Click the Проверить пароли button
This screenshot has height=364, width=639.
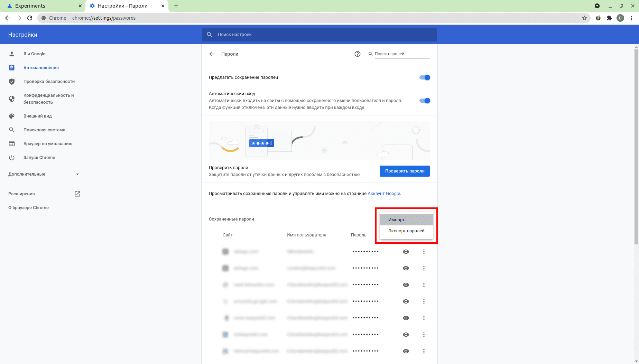(x=405, y=171)
